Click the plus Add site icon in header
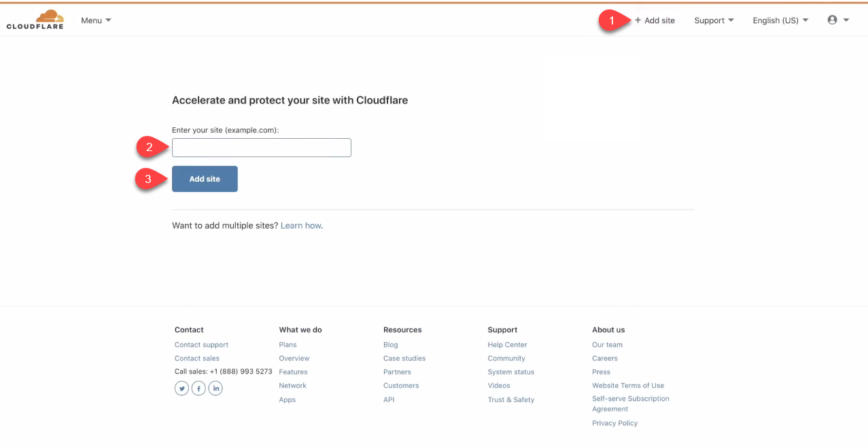868x447 pixels. [x=637, y=20]
